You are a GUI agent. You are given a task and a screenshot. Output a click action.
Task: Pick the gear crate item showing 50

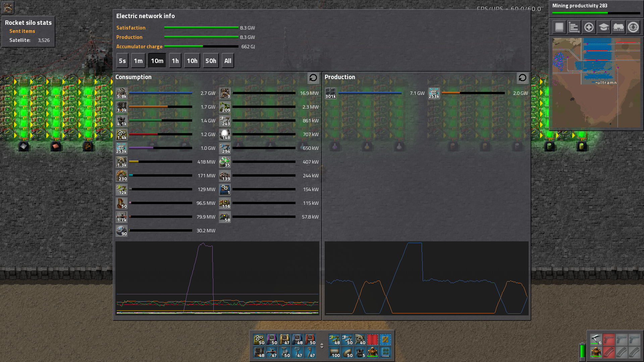tap(259, 340)
